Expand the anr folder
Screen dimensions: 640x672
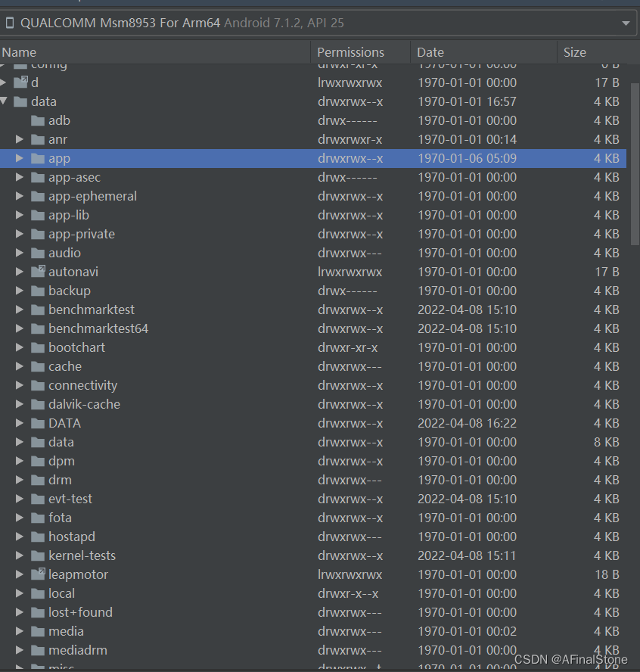tap(19, 138)
